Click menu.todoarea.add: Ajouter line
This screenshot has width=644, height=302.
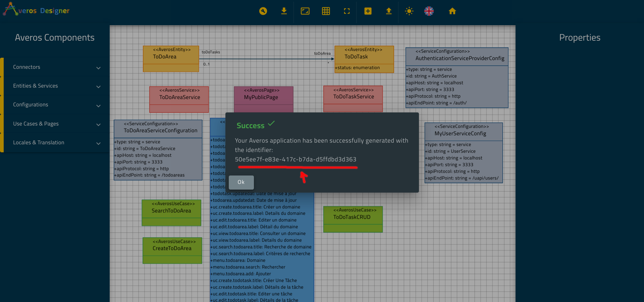(x=240, y=274)
